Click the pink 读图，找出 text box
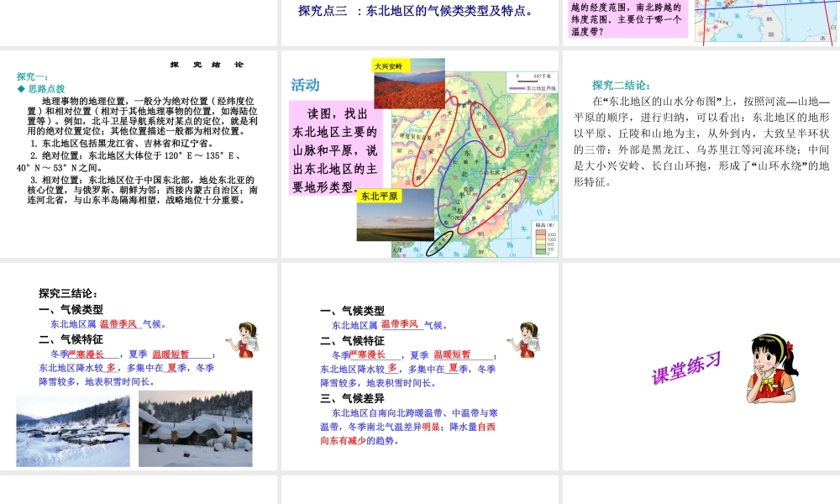840x504 pixels. pyautogui.click(x=335, y=150)
